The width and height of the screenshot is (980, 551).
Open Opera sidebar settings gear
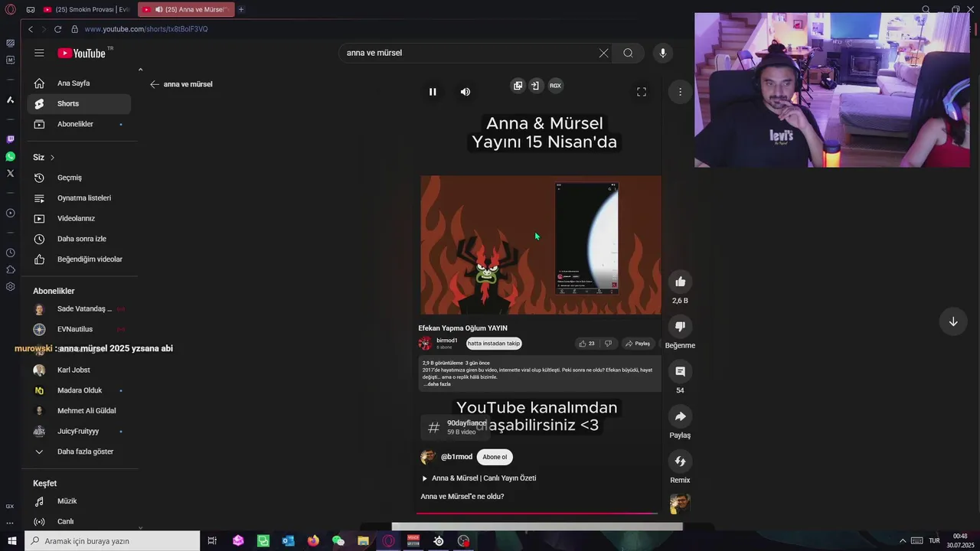[10, 286]
